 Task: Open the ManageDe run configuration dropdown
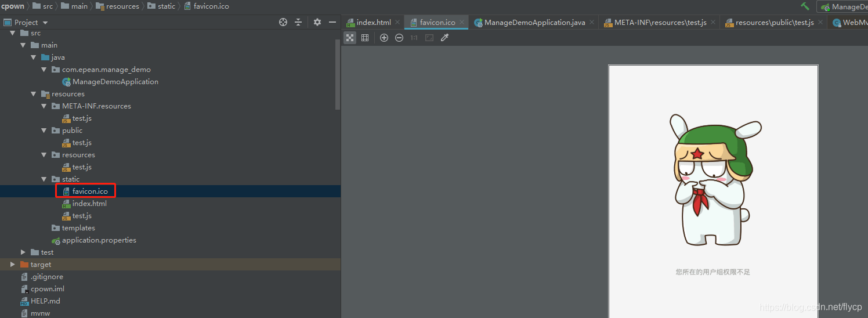tap(842, 7)
